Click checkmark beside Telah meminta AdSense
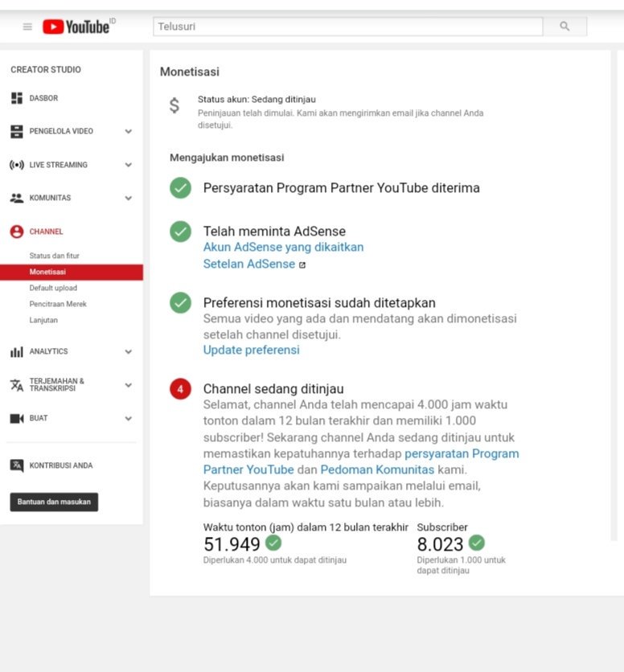624x672 pixels. 181,232
